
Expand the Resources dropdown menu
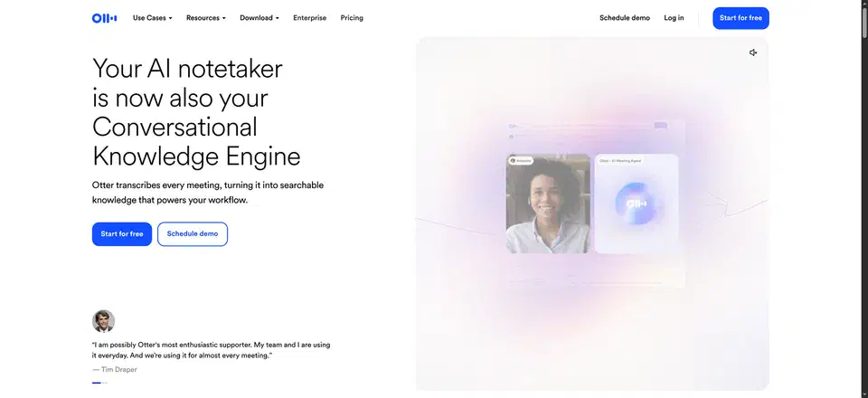[x=206, y=18]
